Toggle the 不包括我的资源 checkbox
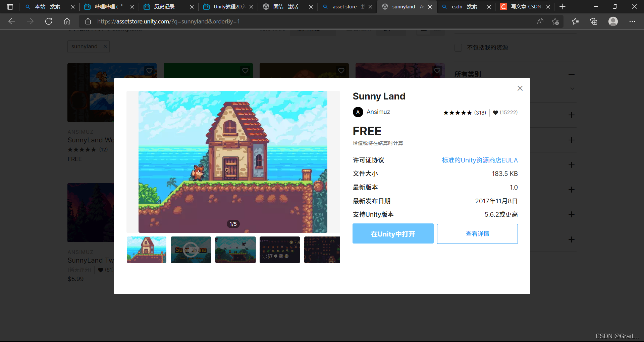This screenshot has height=342, width=644. point(458,48)
